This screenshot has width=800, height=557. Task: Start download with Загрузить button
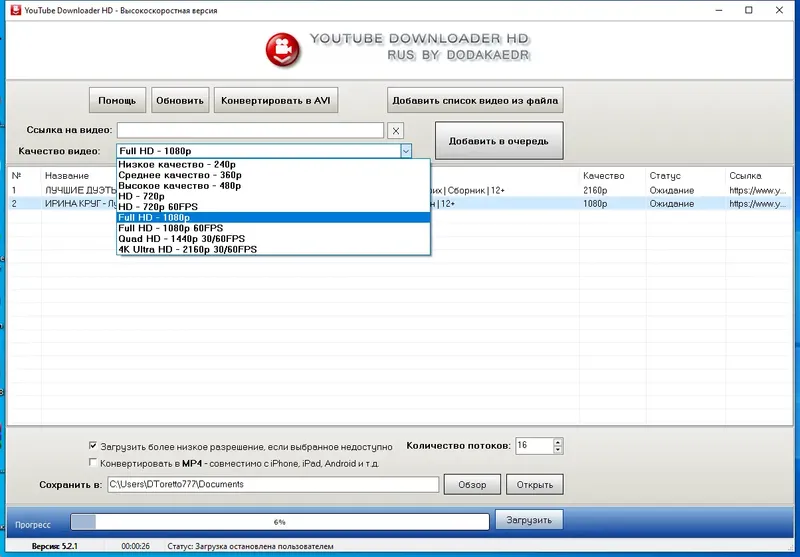[529, 520]
